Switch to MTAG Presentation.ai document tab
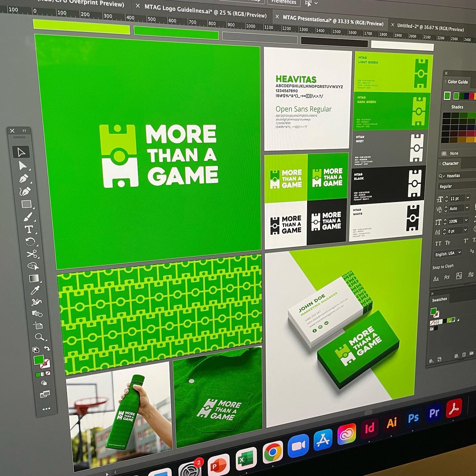Screen dimensions: 476x476 (333, 20)
